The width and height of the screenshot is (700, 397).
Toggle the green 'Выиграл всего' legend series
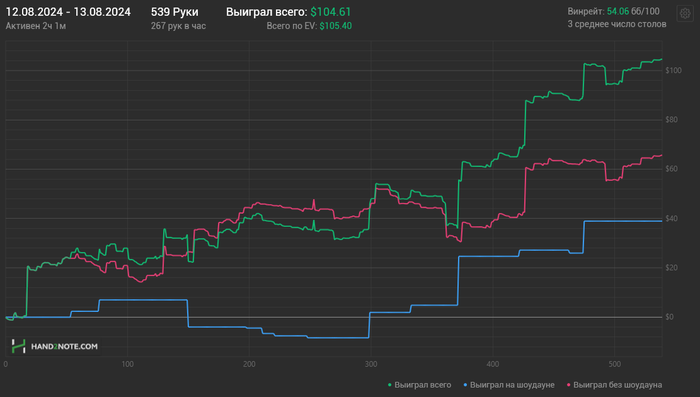(419, 385)
